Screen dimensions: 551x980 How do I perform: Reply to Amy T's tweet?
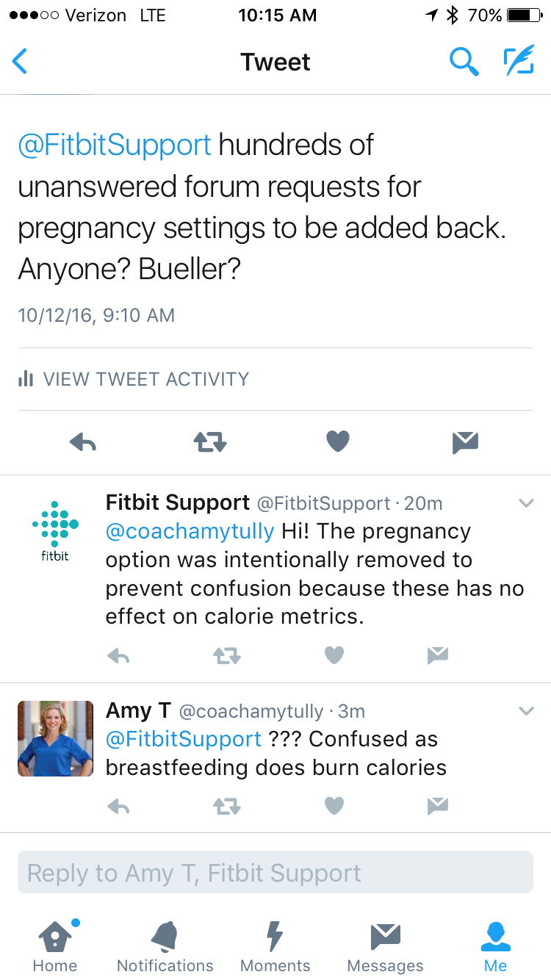pos(118,807)
